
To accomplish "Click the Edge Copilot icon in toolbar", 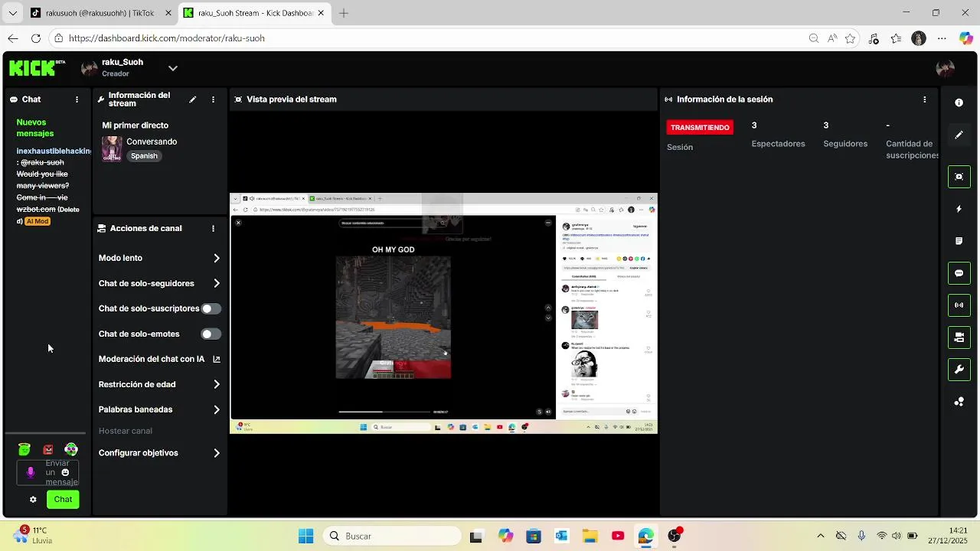I will pyautogui.click(x=966, y=38).
